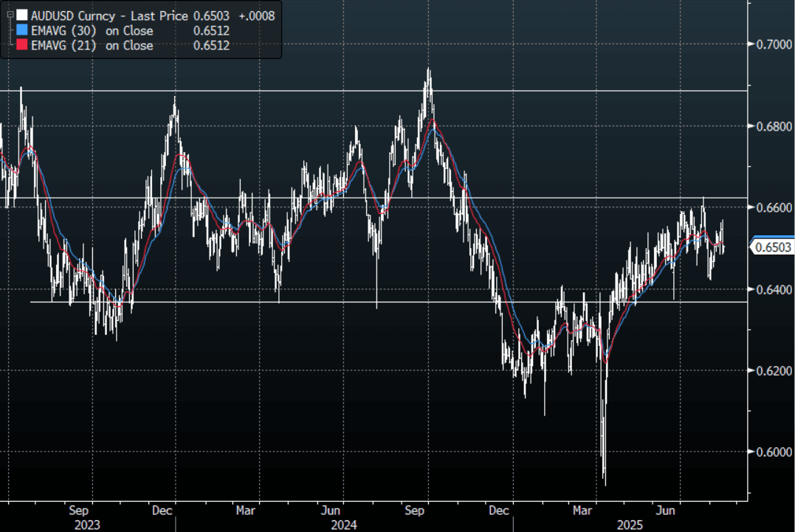Select the 2023 year label on time axis
Image resolution: width=795 pixels, height=532 pixels.
[x=87, y=525]
